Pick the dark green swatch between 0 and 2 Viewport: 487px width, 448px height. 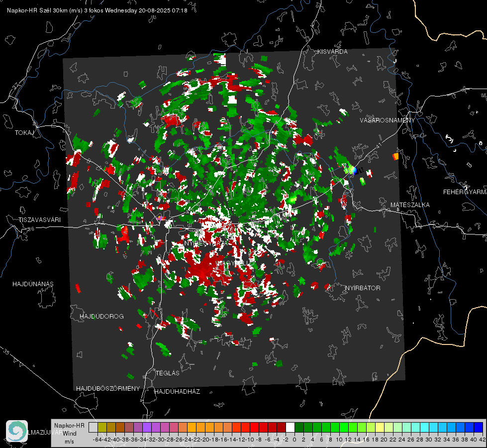[x=299, y=428]
